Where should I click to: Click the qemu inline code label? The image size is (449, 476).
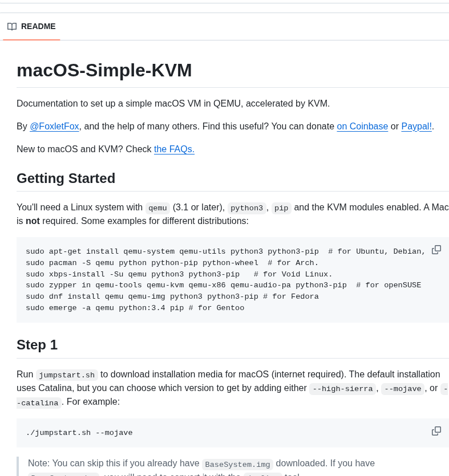[157, 208]
